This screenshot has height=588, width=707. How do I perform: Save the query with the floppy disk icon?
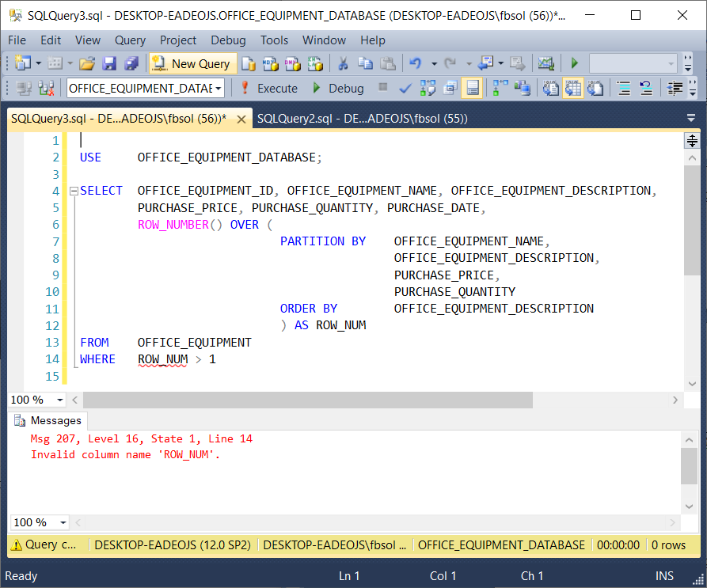pos(110,64)
